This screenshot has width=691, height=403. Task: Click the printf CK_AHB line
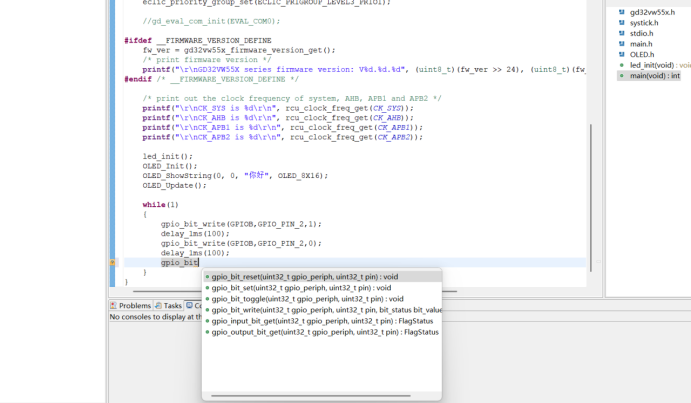[278, 118]
